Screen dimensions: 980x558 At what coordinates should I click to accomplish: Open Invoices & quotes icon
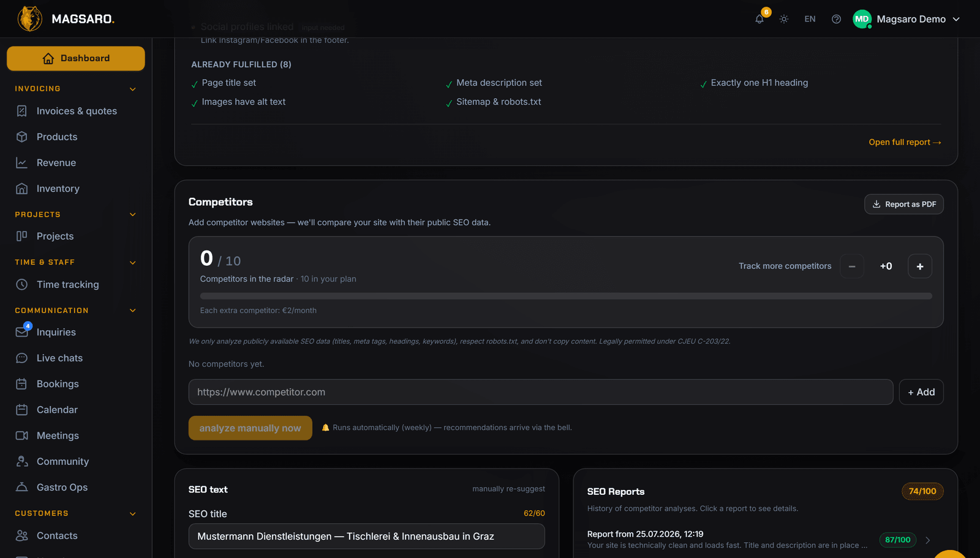click(x=22, y=111)
